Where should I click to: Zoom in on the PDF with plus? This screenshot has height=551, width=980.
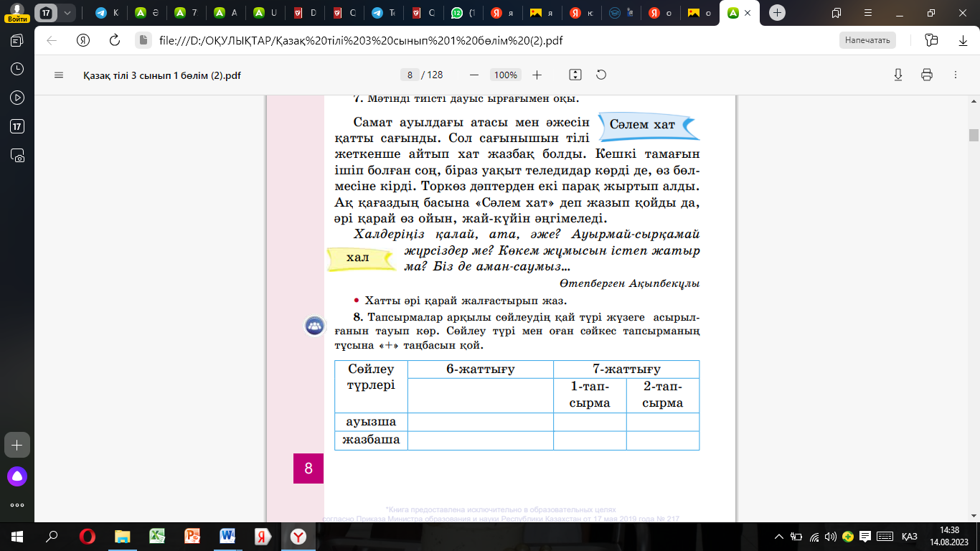click(x=537, y=75)
